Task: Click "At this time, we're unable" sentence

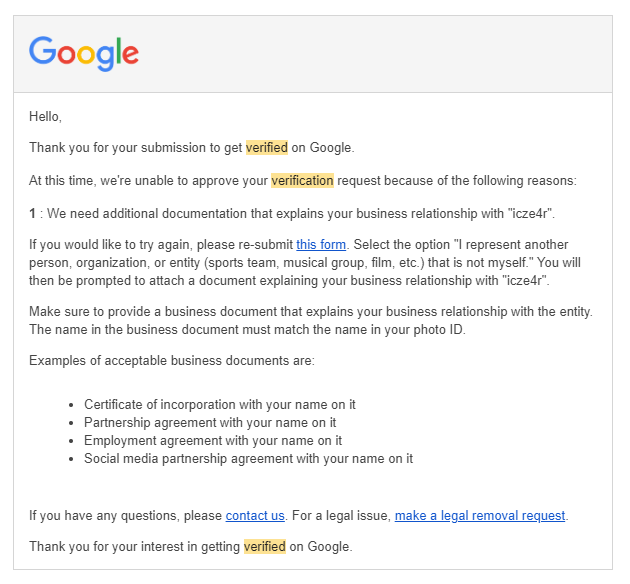Action: [x=303, y=180]
